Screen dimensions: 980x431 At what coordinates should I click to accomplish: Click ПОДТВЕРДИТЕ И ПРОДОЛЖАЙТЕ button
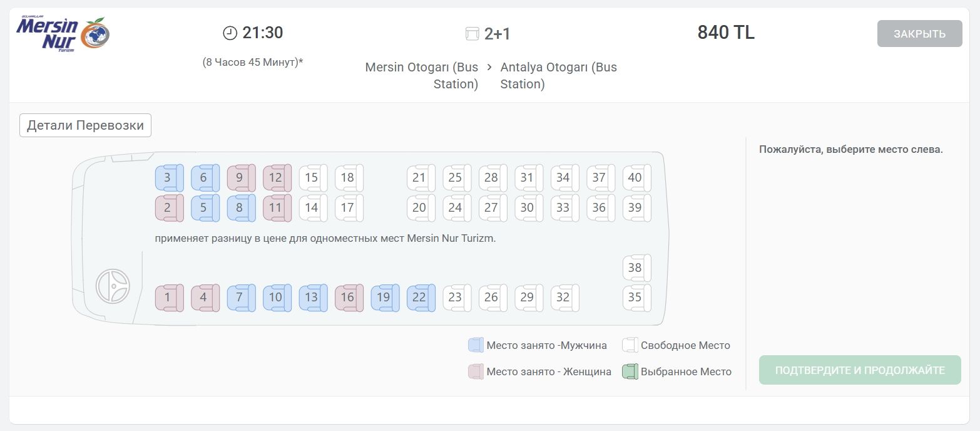click(x=860, y=370)
